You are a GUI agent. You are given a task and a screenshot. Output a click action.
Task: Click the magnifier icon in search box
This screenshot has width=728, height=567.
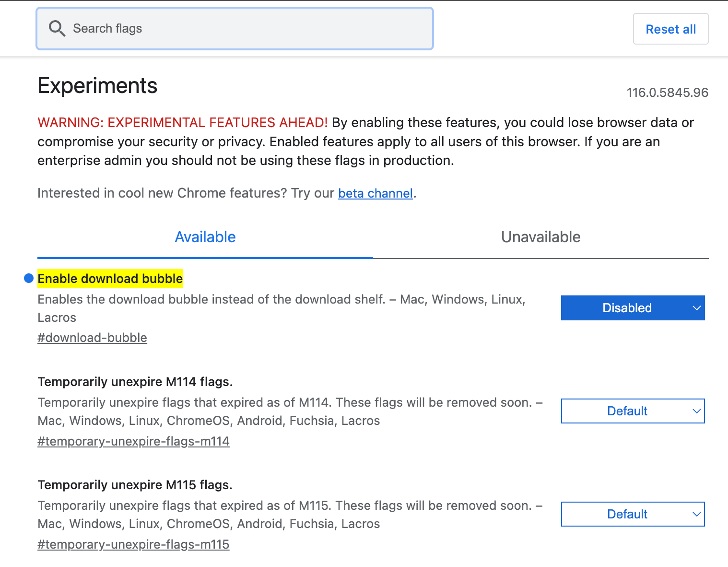[x=57, y=29]
